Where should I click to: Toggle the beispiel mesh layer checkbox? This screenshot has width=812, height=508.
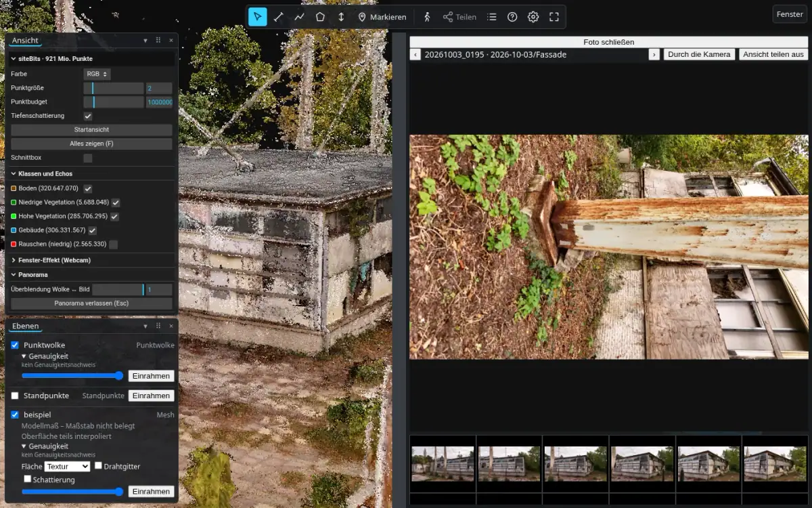pyautogui.click(x=15, y=415)
